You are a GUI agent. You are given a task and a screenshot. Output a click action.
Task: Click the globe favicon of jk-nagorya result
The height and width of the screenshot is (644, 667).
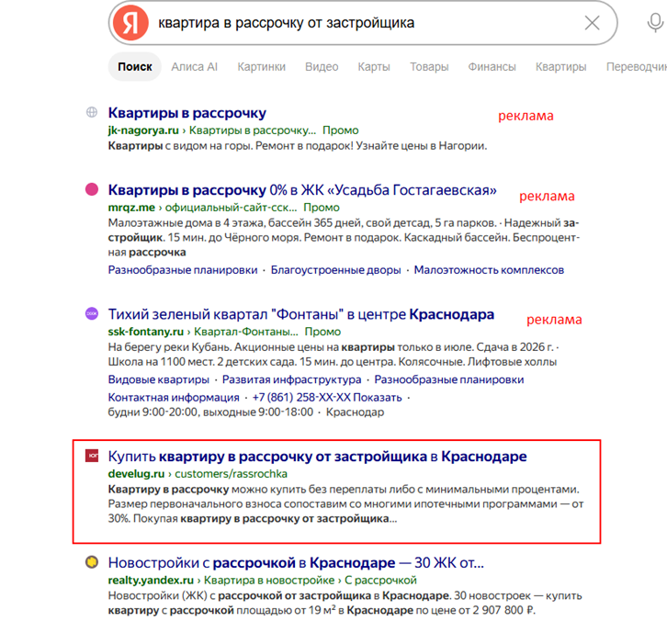click(x=92, y=112)
